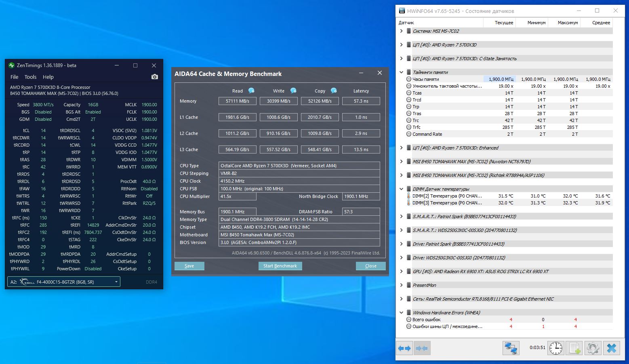Open the A2 F4-4000C15-8GTZR module dropdown
This screenshot has width=629, height=364.
tap(64, 282)
